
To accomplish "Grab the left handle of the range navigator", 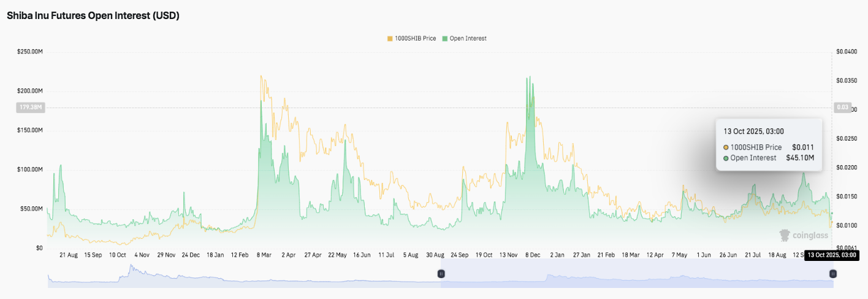I will (x=440, y=274).
